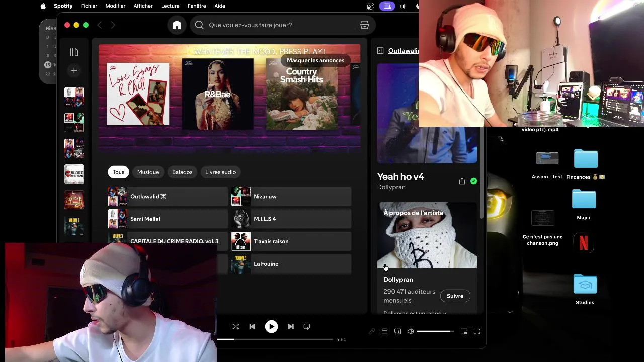Select the Livres audio filter chip
This screenshot has height=362, width=644.
[x=220, y=172]
